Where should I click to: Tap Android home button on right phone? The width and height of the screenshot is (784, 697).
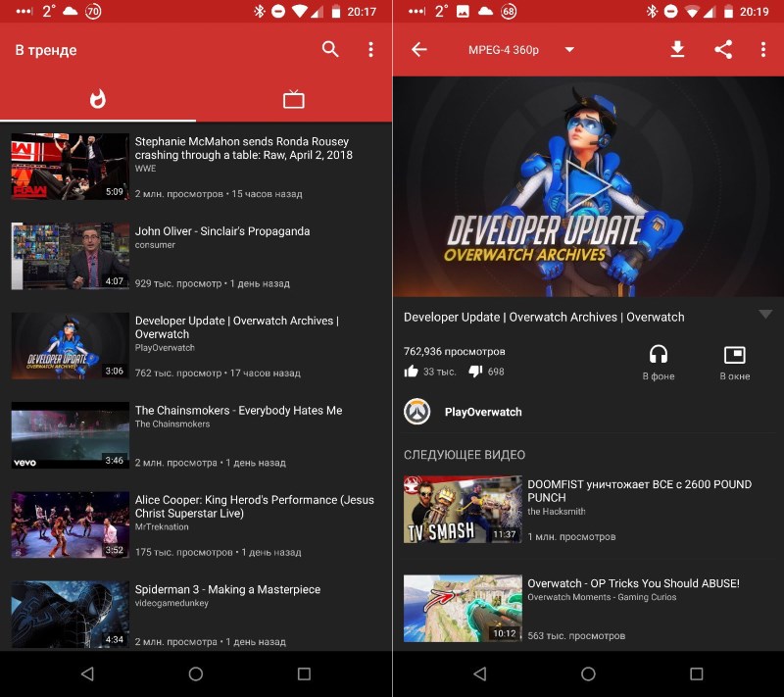[588, 673]
